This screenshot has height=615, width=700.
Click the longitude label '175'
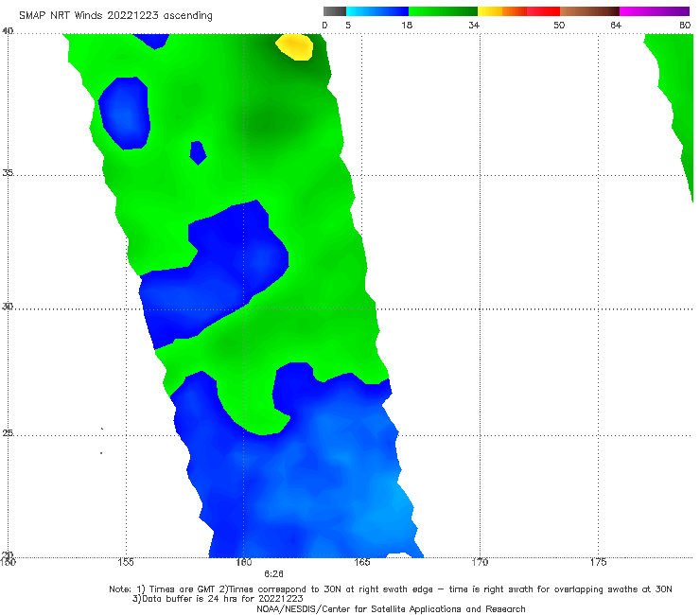598,562
